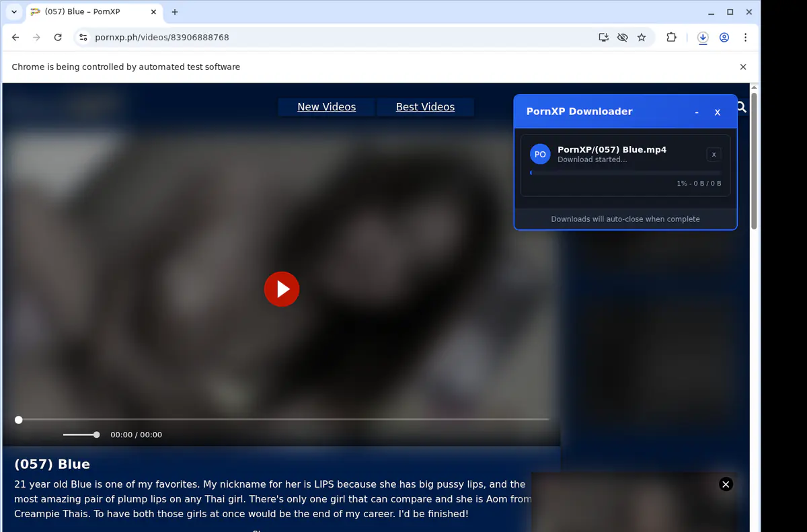Screen dimensions: 807x532
Task: View site information icon in address bar
Action: coord(83,38)
